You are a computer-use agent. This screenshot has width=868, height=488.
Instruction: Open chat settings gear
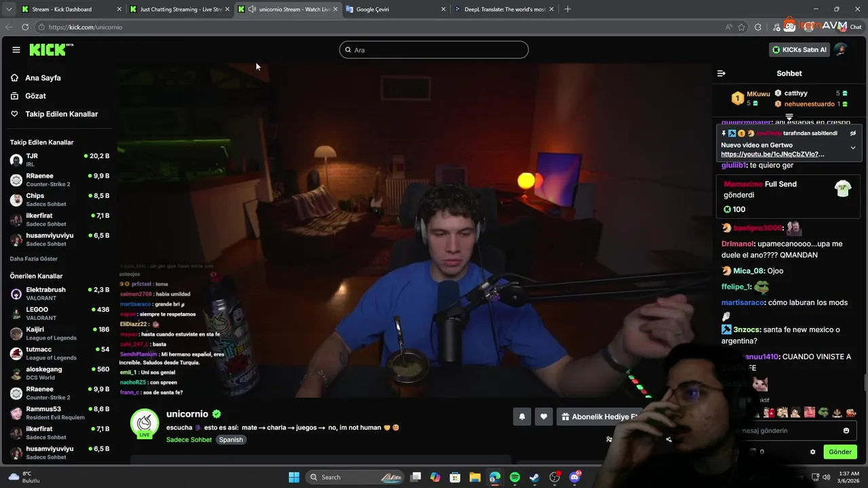click(812, 452)
